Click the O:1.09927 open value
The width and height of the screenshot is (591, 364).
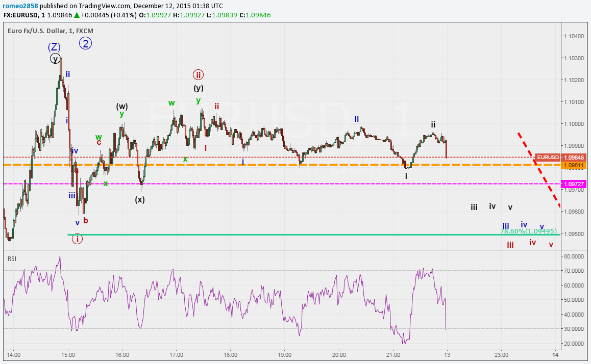tap(155, 15)
